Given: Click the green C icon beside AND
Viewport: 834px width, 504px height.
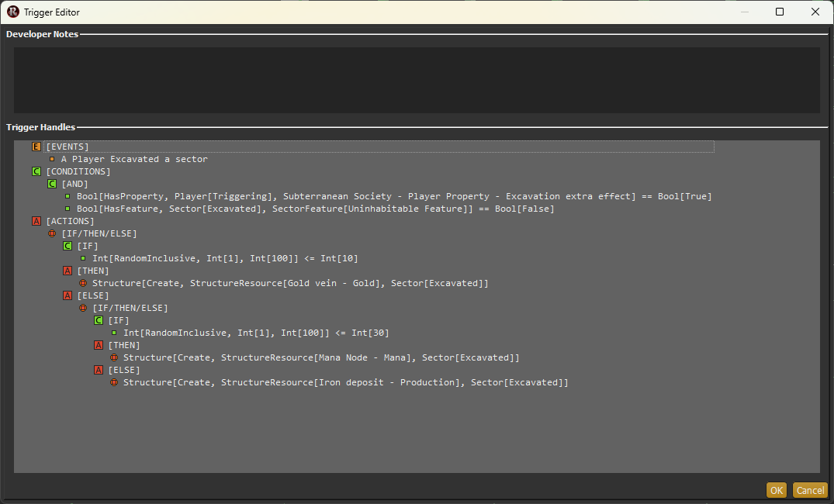Looking at the screenshot, I should coord(52,184).
